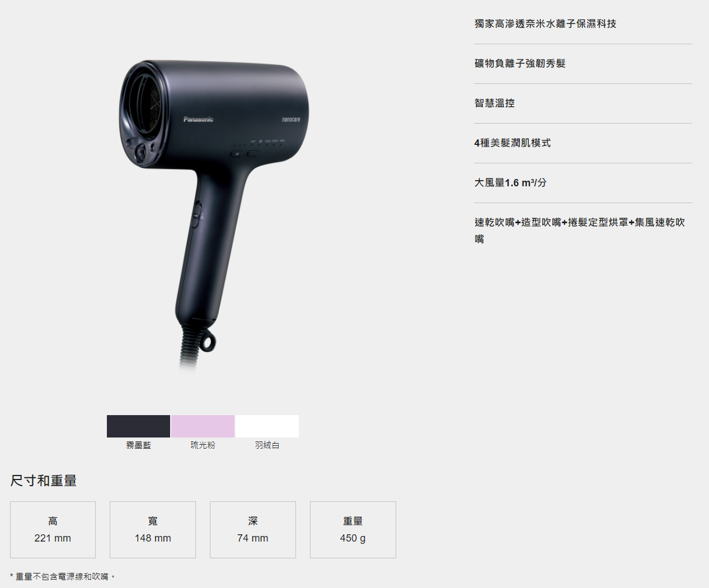Click the 大風量1.6 m³/分 feature row

pyautogui.click(x=510, y=182)
